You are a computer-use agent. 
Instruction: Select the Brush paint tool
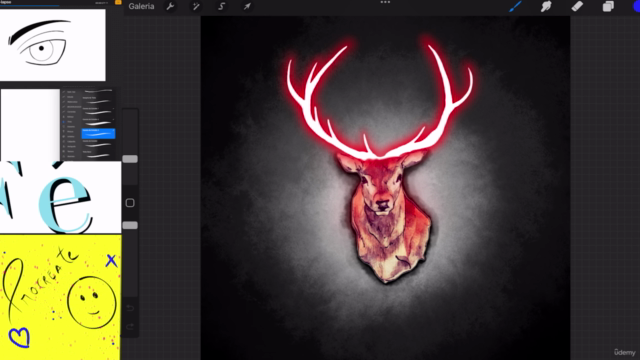tap(515, 6)
